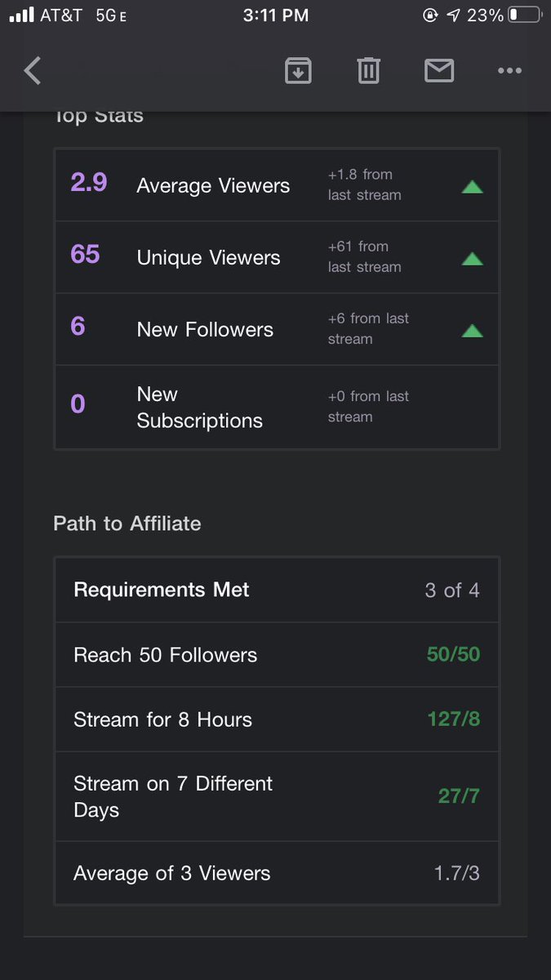Select the Unique Viewers stat row
Image resolution: width=551 pixels, height=980 pixels.
click(x=277, y=257)
